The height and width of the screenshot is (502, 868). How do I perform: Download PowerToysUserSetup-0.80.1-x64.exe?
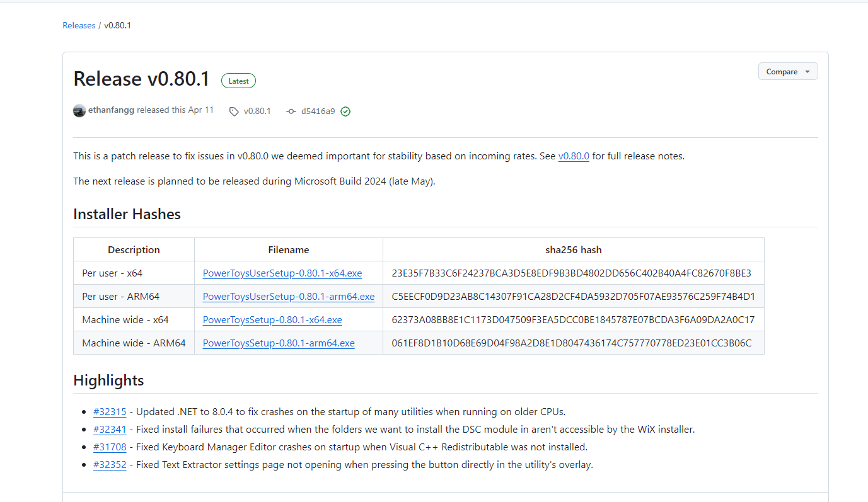(x=282, y=273)
